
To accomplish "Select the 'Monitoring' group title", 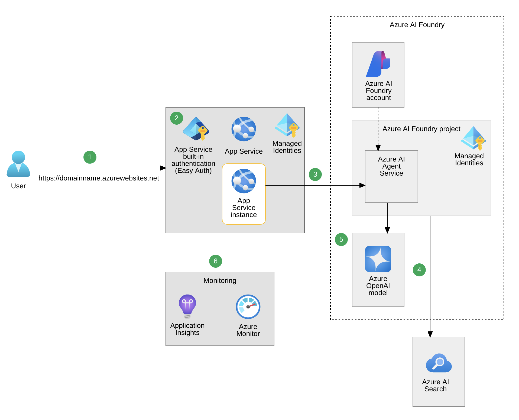I will coord(220,280).
